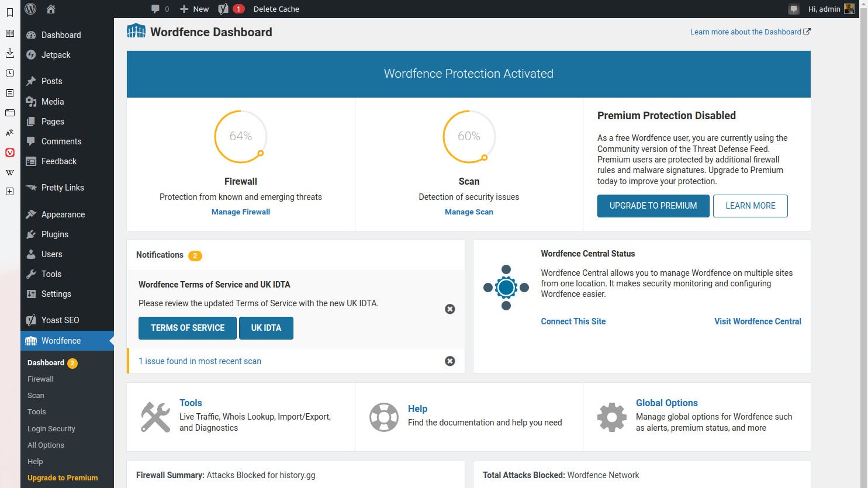This screenshot has height=488, width=868.
Task: Open the Users menu item
Action: coord(67,254)
